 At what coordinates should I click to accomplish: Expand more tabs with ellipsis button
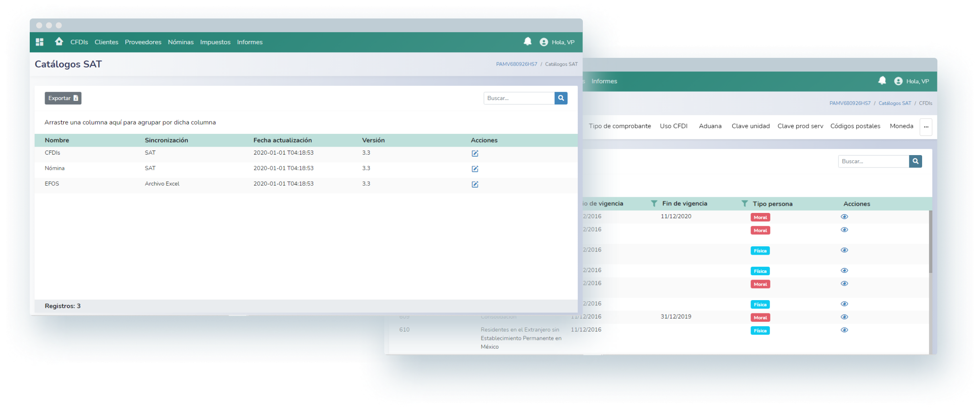[x=926, y=127]
